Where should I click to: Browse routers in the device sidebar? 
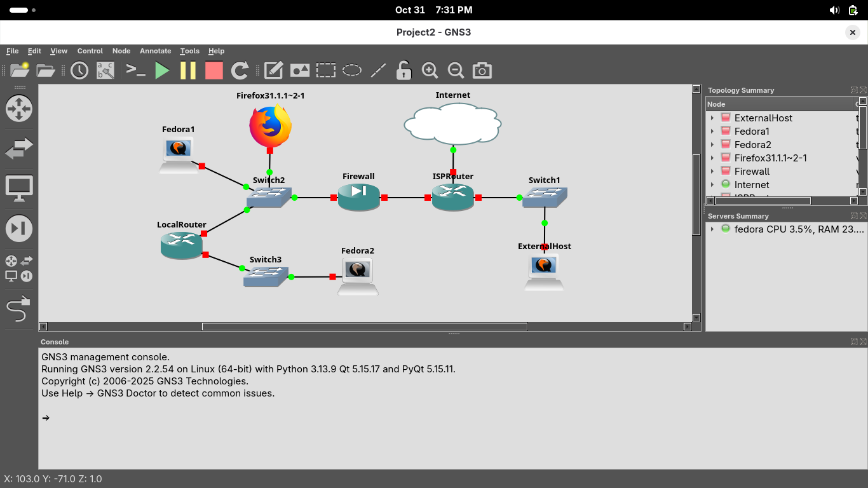(x=18, y=109)
